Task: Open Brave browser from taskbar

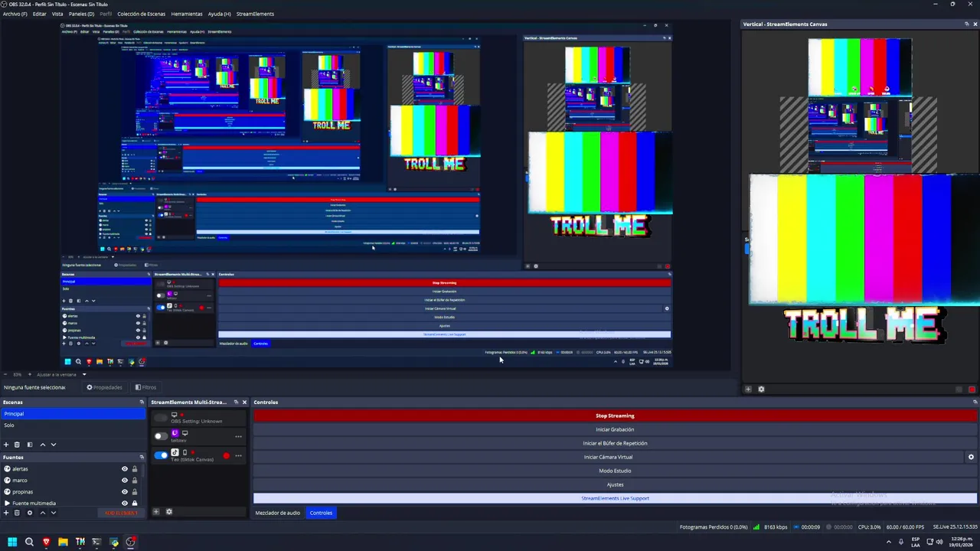Action: pos(46,542)
